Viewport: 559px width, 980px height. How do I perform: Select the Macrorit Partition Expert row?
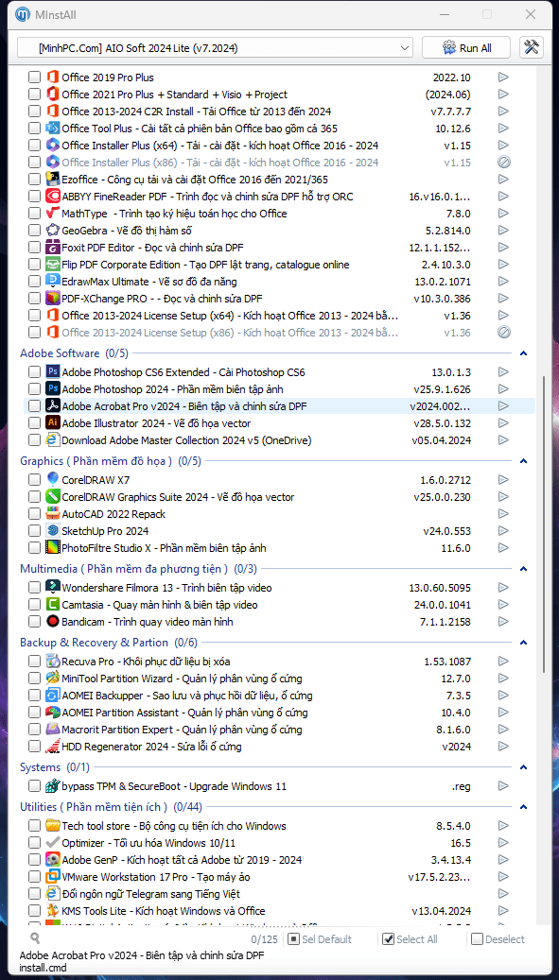click(x=279, y=730)
